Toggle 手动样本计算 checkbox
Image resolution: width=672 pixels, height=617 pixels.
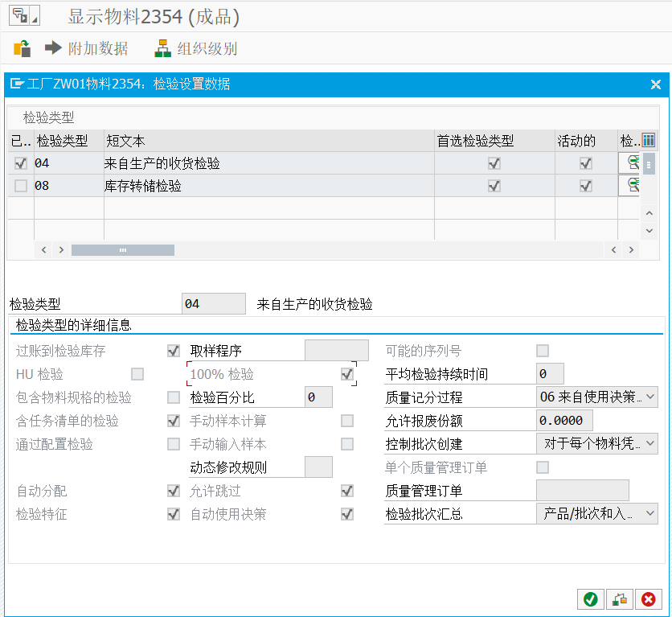[x=347, y=421]
